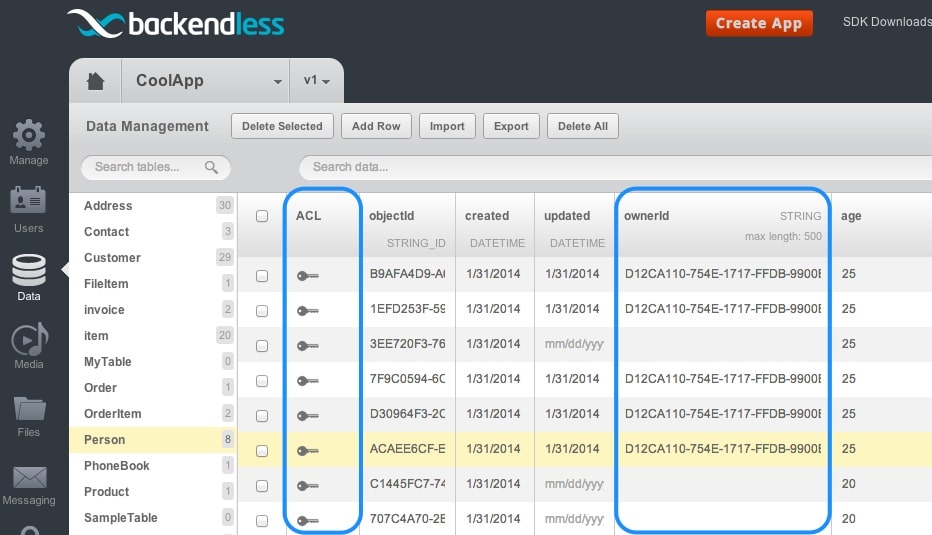Select the invoice table
This screenshot has width=932, height=535.
point(153,310)
